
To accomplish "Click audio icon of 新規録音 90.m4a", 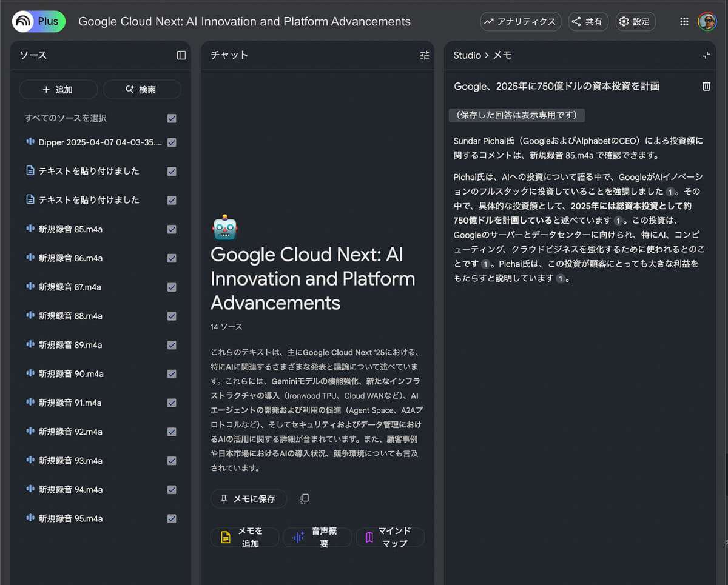I will click(30, 373).
